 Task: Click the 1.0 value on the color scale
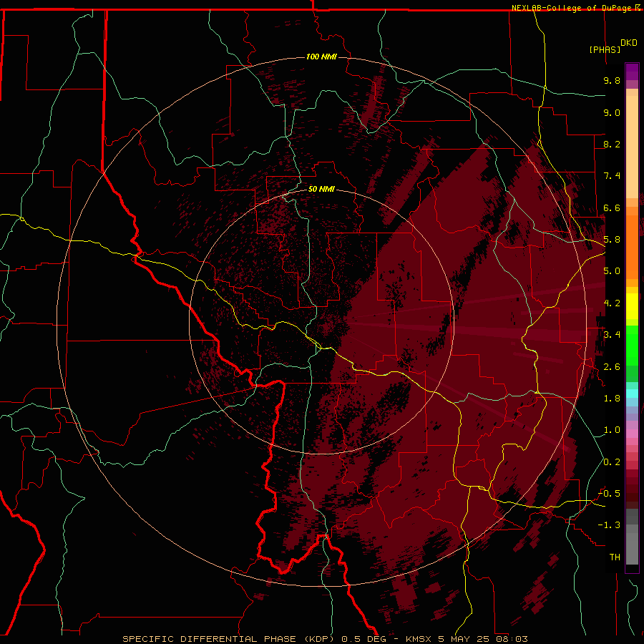click(x=612, y=430)
